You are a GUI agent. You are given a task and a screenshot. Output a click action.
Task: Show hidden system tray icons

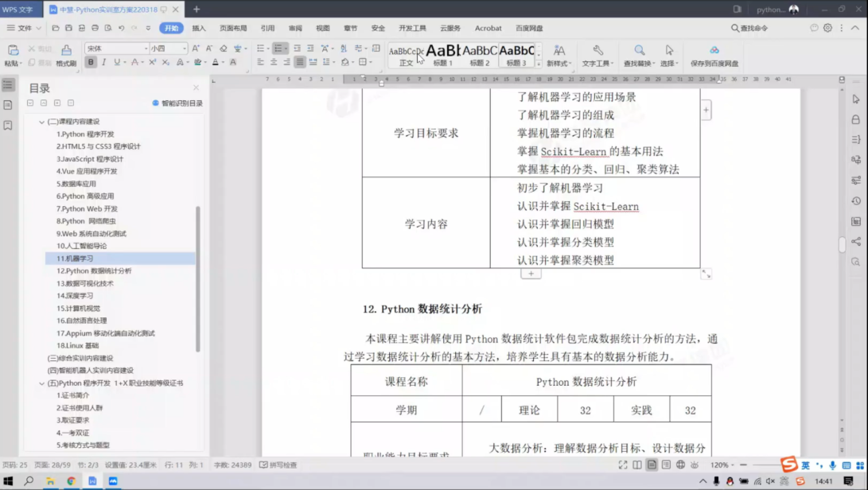tap(703, 481)
